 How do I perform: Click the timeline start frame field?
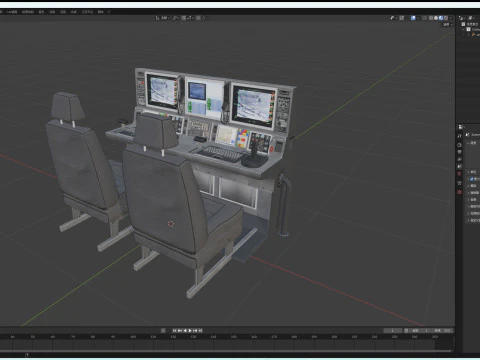coord(420,331)
